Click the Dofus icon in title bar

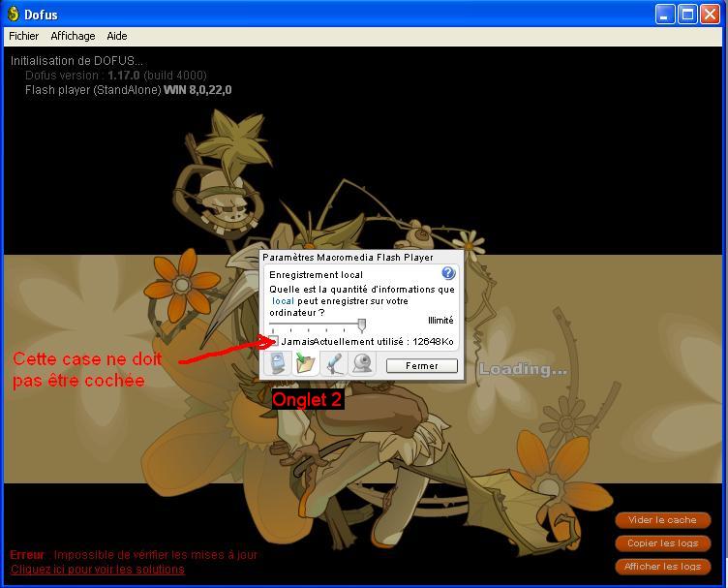pos(13,14)
